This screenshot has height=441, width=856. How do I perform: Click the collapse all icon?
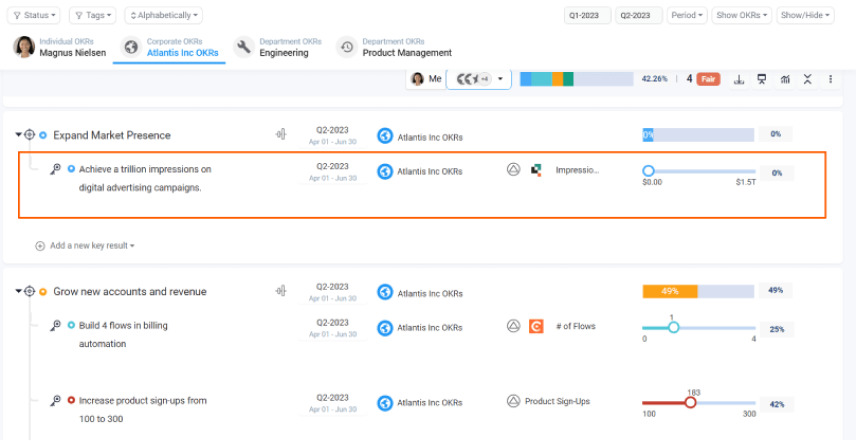pyautogui.click(x=807, y=80)
